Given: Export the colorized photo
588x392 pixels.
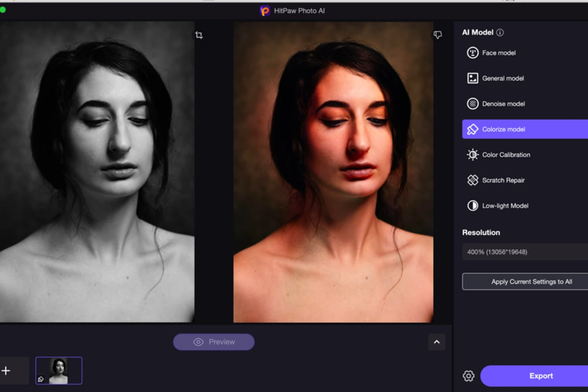Looking at the screenshot, I should [x=541, y=375].
